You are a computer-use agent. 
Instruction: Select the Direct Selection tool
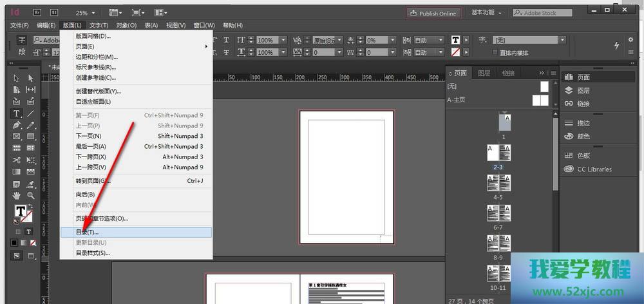tap(30, 78)
